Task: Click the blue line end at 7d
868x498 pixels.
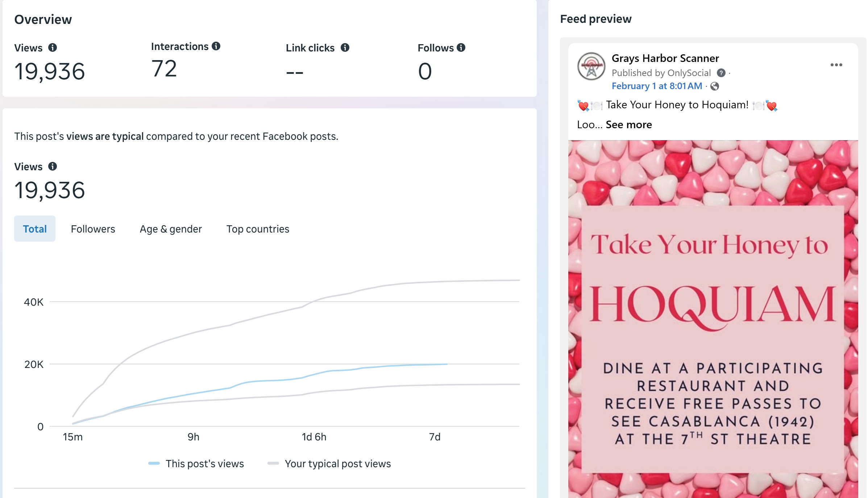Action: tap(447, 364)
